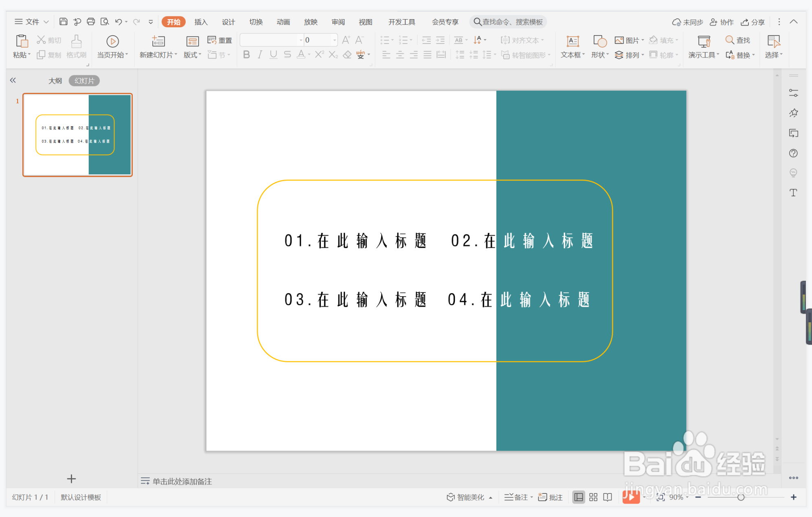Expand the 备注 notes dropdown arrow
812x517 pixels.
pyautogui.click(x=531, y=497)
